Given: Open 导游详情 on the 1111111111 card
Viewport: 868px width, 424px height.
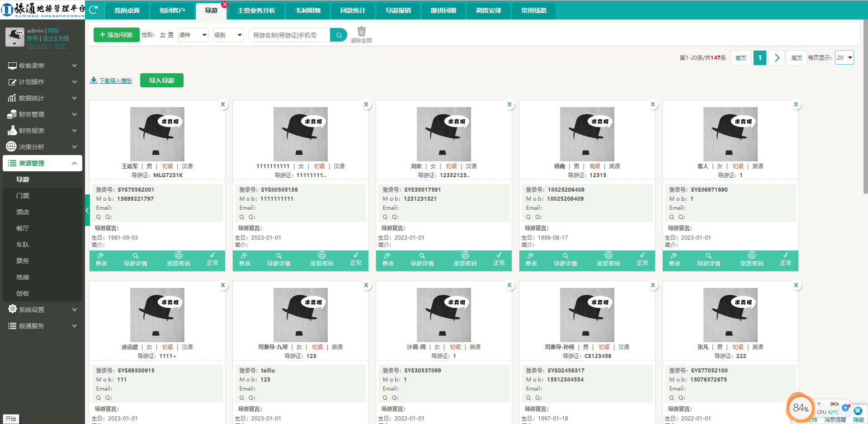Looking at the screenshot, I should click(279, 259).
